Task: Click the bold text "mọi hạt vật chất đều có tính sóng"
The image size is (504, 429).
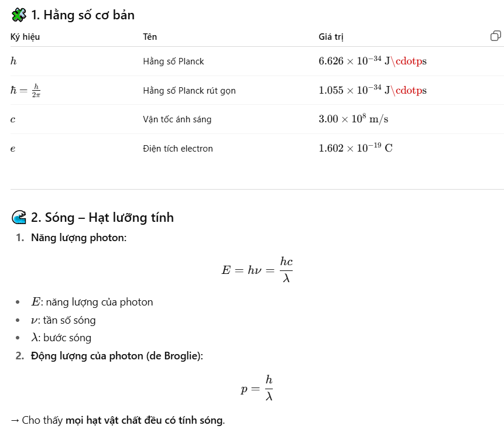Action: click(x=144, y=420)
